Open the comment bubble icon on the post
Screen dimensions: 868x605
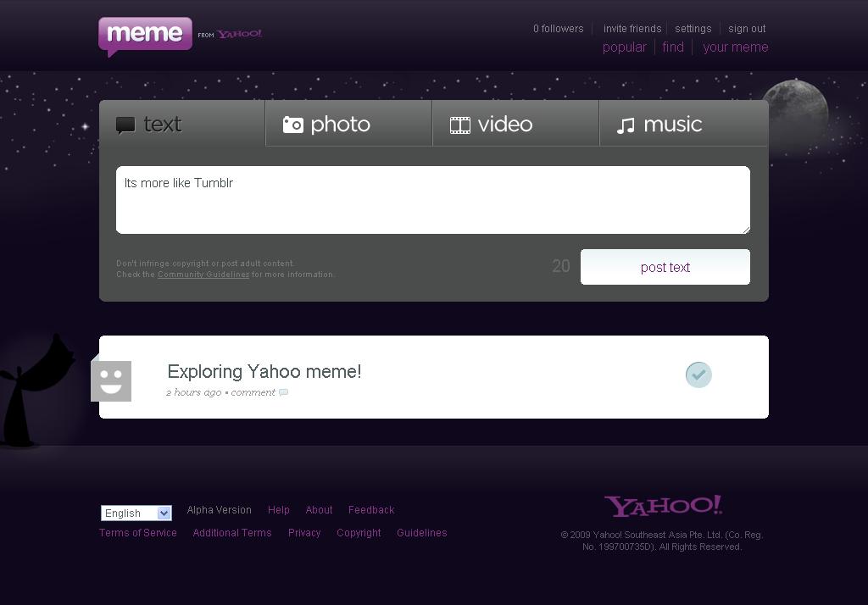[x=283, y=392]
